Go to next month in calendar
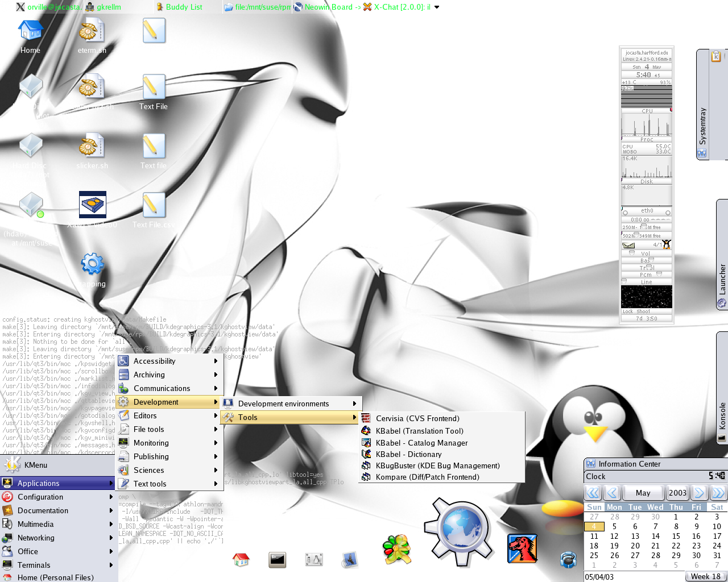 [699, 493]
